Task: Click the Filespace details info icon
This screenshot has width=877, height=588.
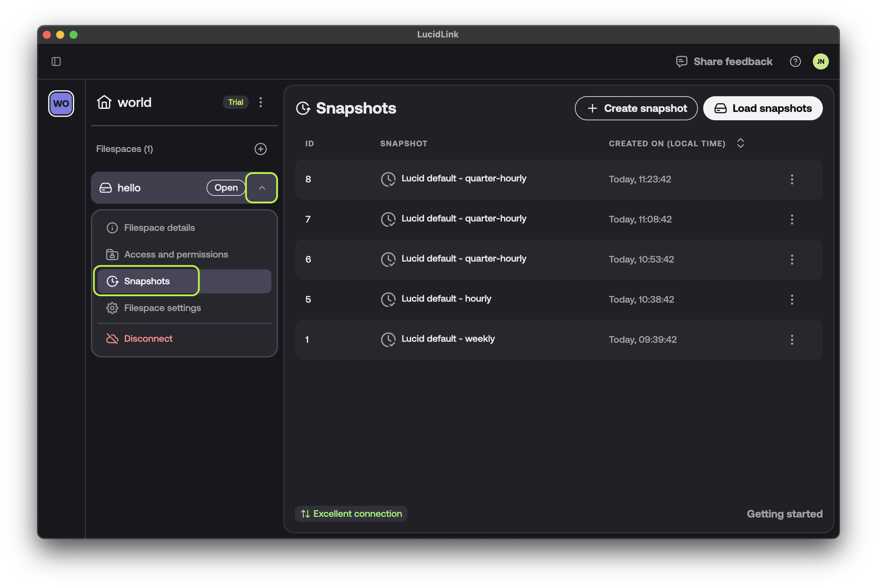Action: [x=112, y=228]
